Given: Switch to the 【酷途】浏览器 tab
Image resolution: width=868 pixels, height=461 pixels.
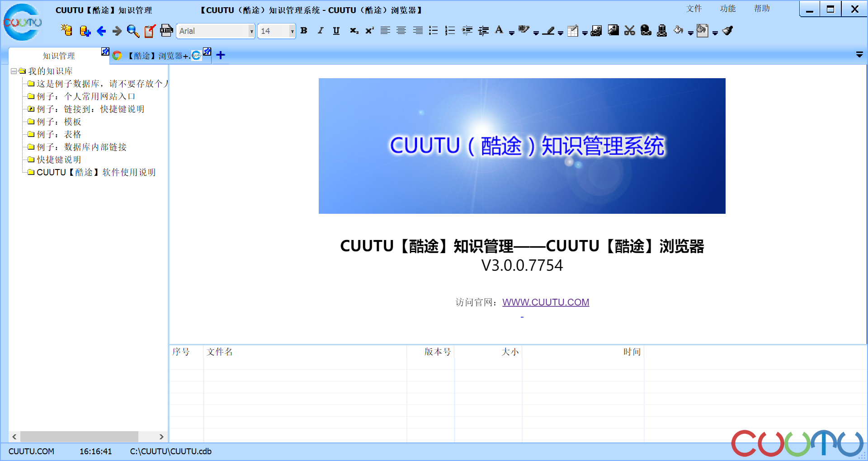Looking at the screenshot, I should pos(158,56).
